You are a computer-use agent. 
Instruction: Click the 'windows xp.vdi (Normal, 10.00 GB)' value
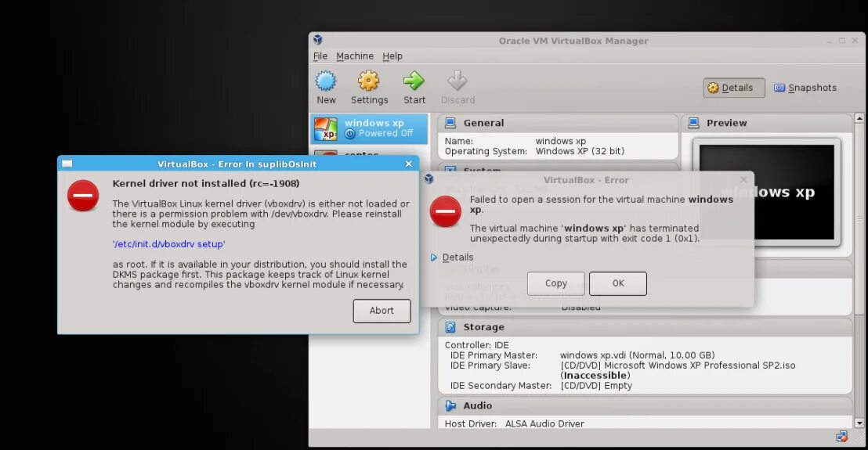click(637, 355)
